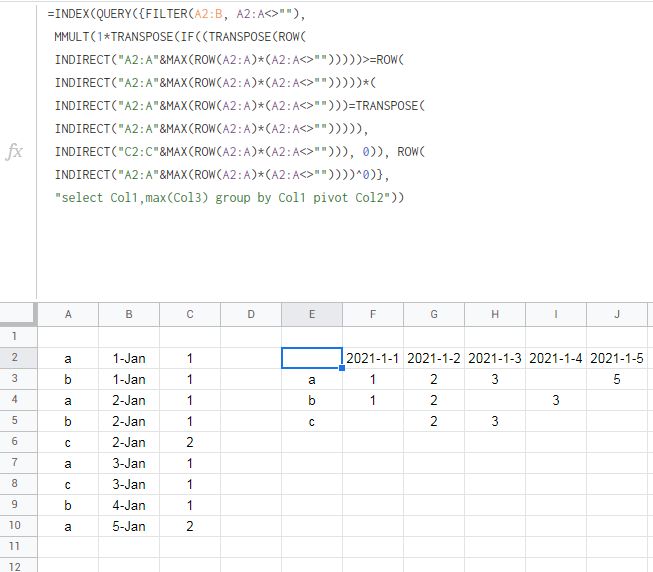The image size is (653, 572).
Task: Click cell C2 with value 1
Action: coord(190,358)
